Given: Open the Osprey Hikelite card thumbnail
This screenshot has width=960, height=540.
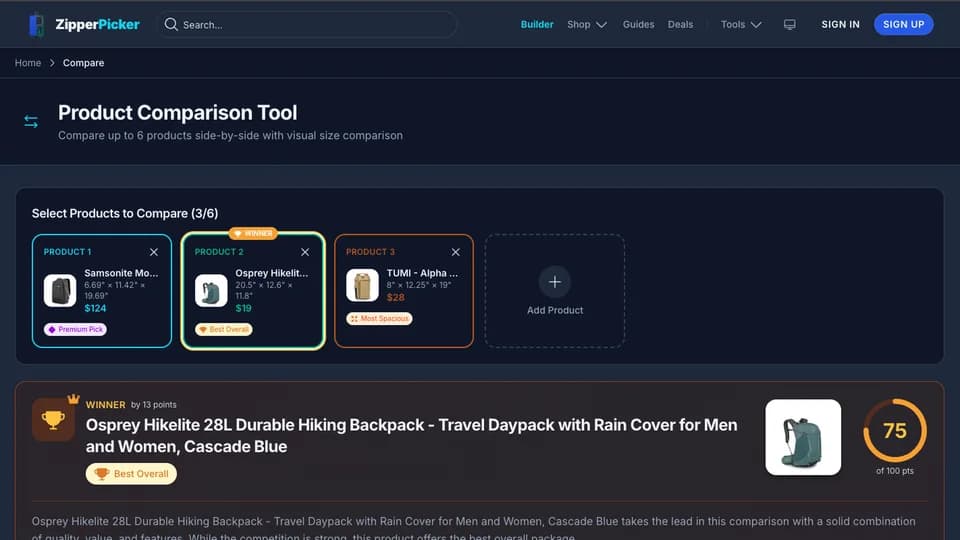Looking at the screenshot, I should tap(211, 290).
